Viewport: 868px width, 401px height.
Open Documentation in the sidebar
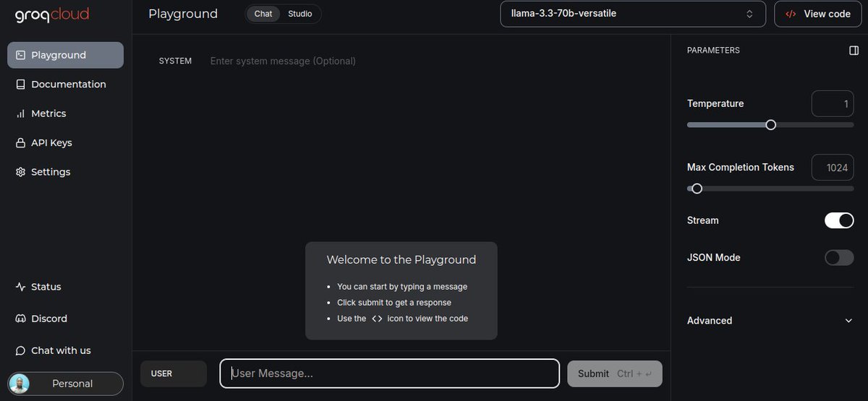65,85
